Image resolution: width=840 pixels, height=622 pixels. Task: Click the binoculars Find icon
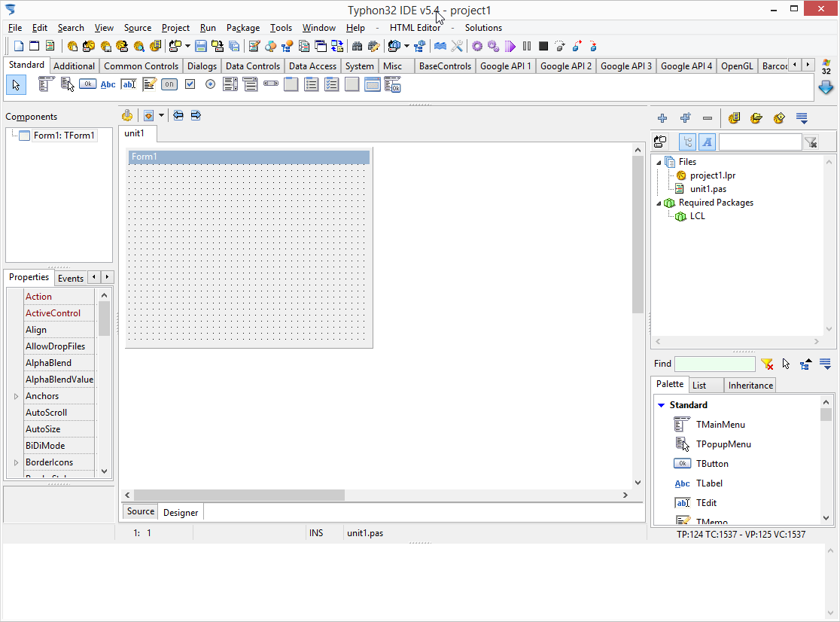coord(358,47)
